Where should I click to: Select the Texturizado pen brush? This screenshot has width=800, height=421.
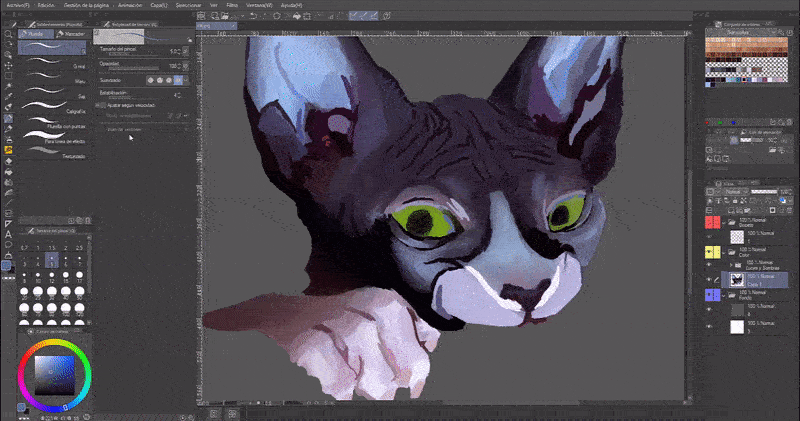coord(54,151)
